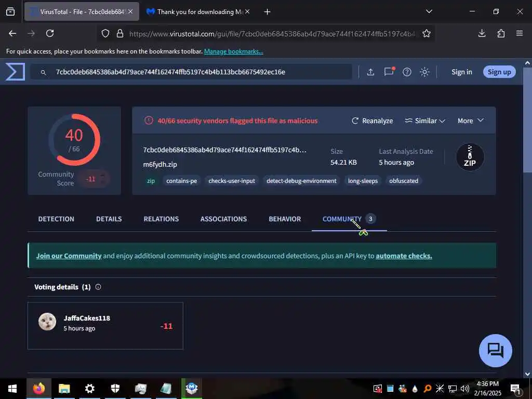Click the JaffaCakes118 username
Image resolution: width=532 pixels, height=399 pixels.
click(x=87, y=318)
